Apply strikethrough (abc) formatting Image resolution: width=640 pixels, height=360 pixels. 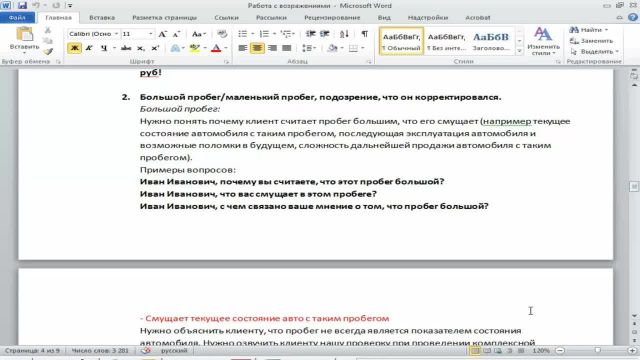(126, 48)
